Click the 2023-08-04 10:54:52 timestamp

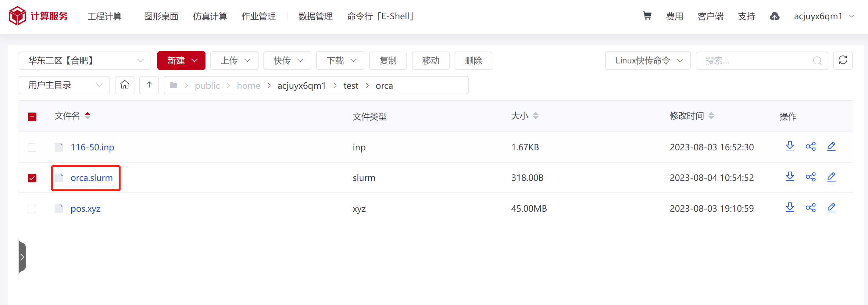(x=712, y=178)
